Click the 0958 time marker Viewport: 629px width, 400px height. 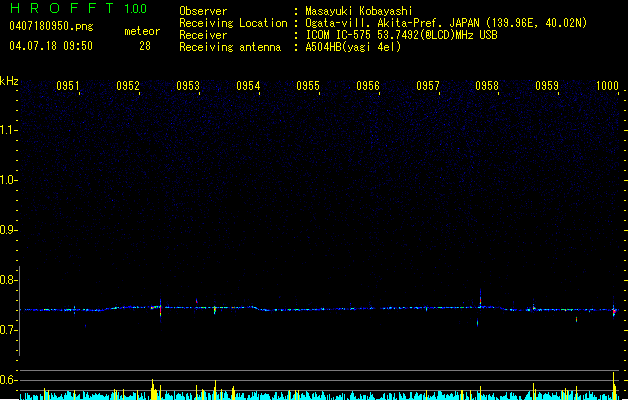click(x=487, y=86)
